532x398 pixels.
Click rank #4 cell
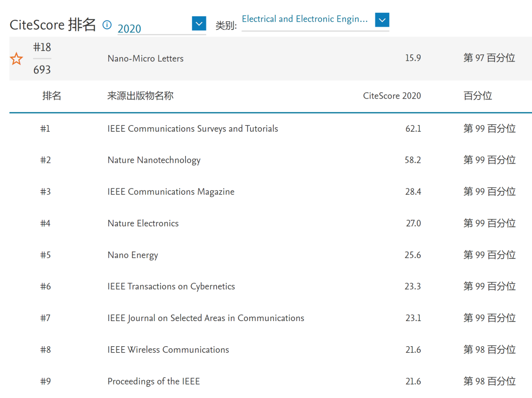point(45,223)
